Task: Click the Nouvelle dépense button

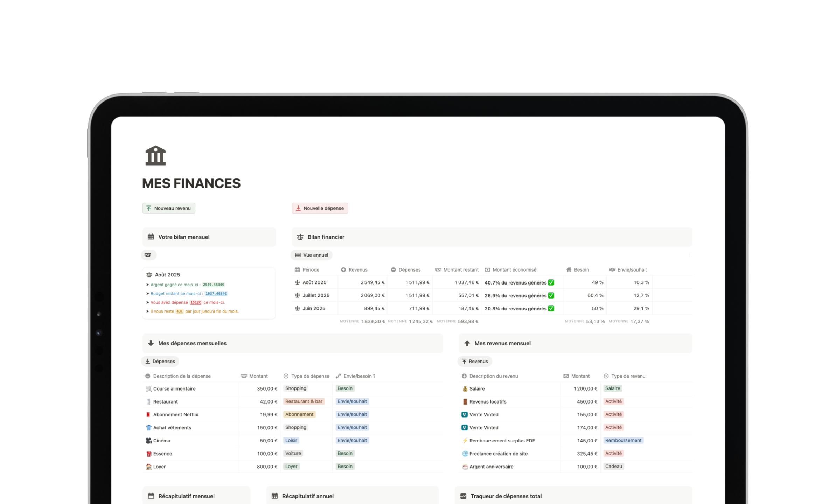Action: [x=320, y=208]
